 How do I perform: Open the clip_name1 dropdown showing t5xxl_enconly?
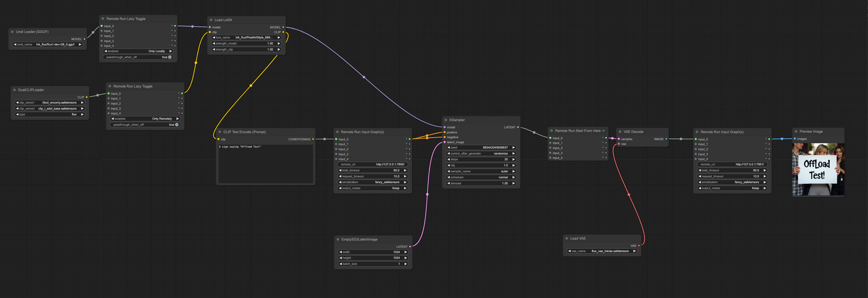tap(50, 102)
